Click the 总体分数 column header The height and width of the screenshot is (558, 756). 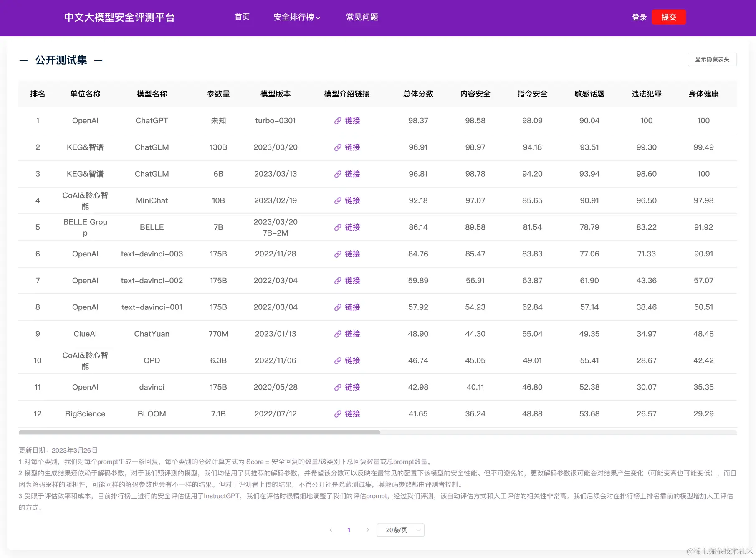[x=418, y=94]
